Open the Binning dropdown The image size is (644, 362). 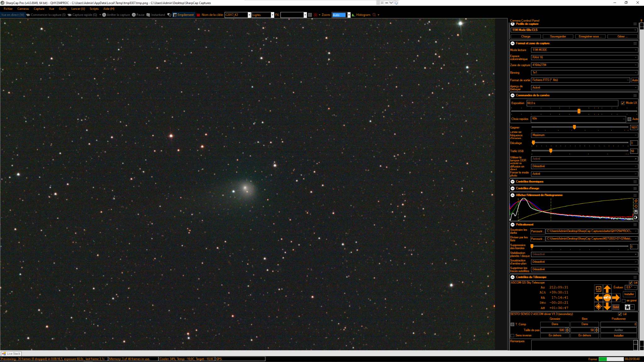pyautogui.click(x=584, y=73)
